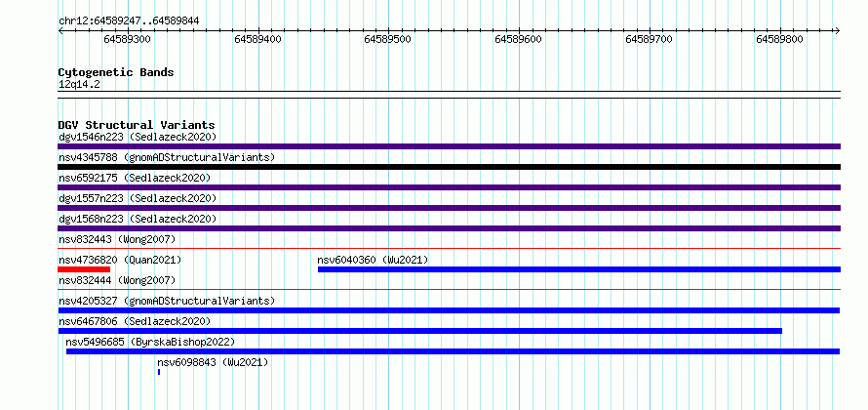Open the nsv6467806 (Sedlazeck2020) label
Screen dimensions: 868x410
point(135,321)
